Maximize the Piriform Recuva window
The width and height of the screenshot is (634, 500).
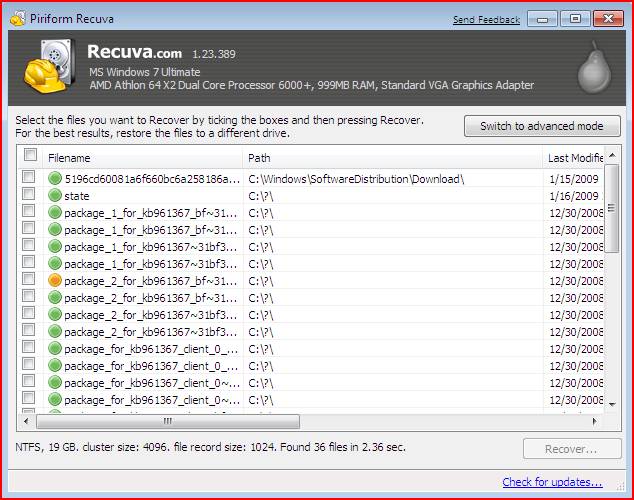tap(575, 19)
